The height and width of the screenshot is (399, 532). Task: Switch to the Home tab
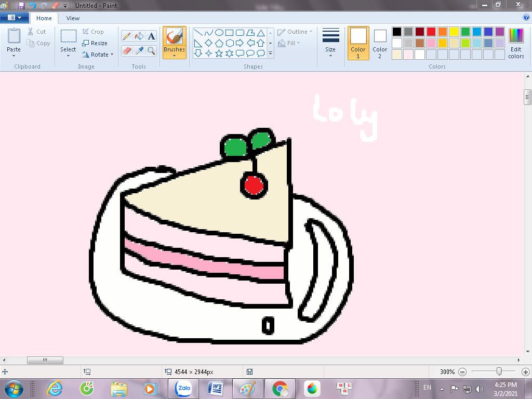click(x=44, y=18)
